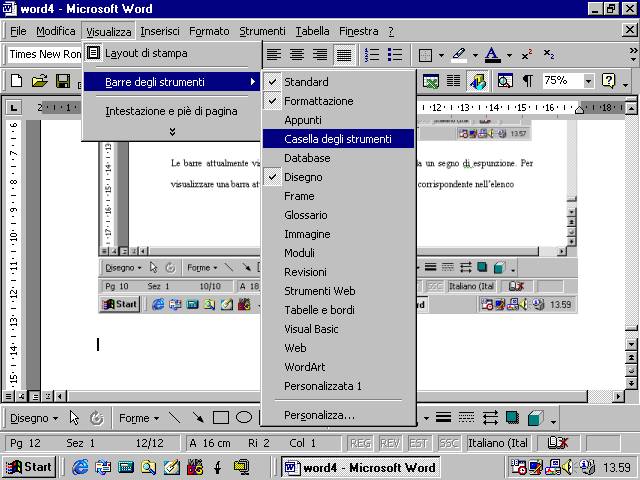
Task: Click the shadow icon in Drawing toolbar
Action: [x=512, y=418]
